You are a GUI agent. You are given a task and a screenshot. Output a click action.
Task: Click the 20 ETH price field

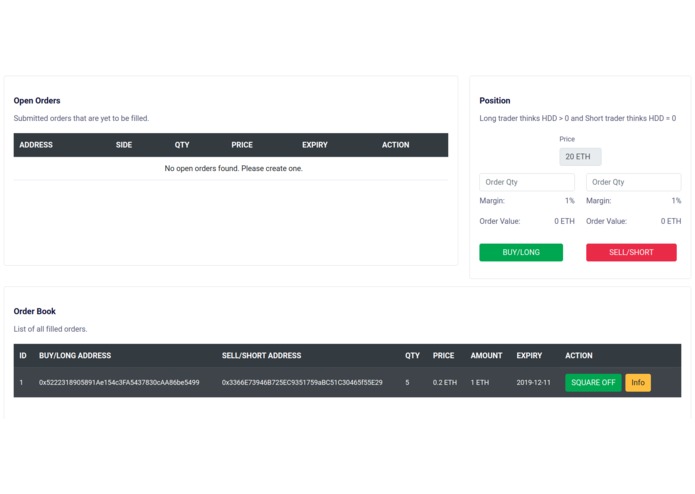tap(580, 157)
